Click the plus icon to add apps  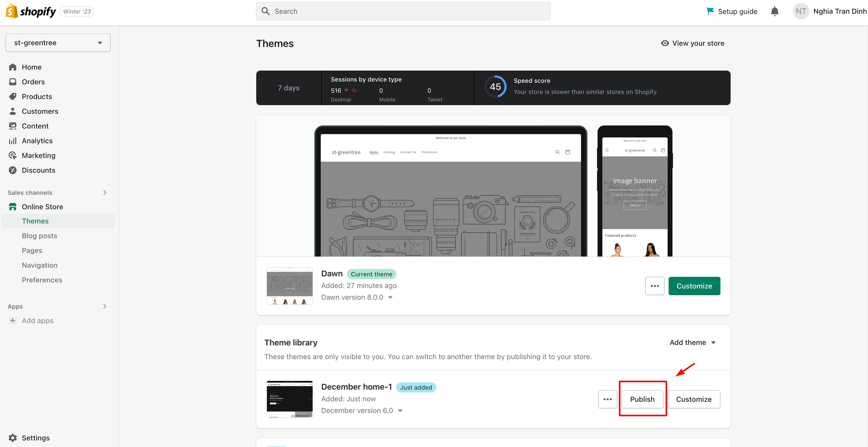click(13, 320)
